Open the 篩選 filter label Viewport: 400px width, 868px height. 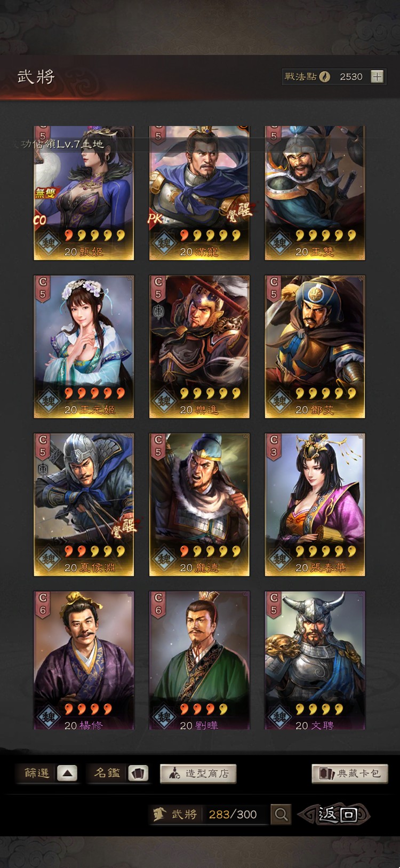click(x=37, y=773)
